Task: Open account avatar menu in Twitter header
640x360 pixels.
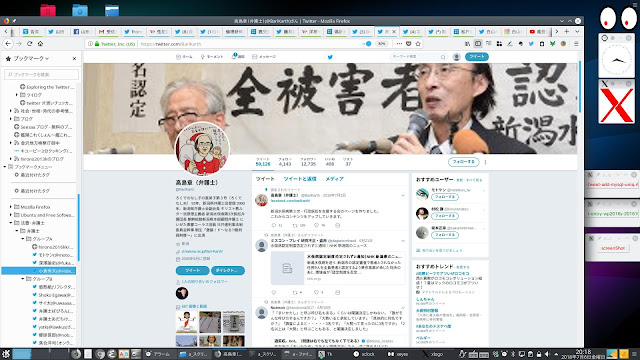Action: point(457,57)
